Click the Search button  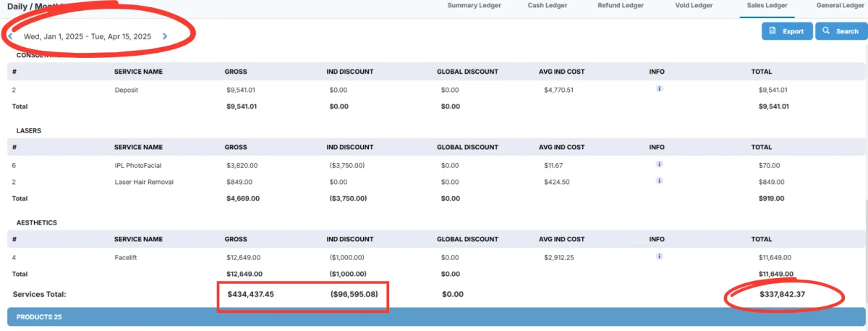point(840,31)
